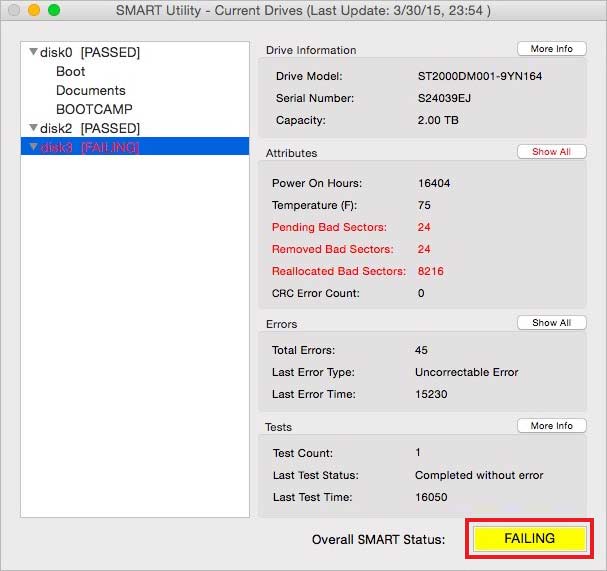This screenshot has width=607, height=571.
Task: Select the BOOTCAMP volume
Action: (94, 109)
